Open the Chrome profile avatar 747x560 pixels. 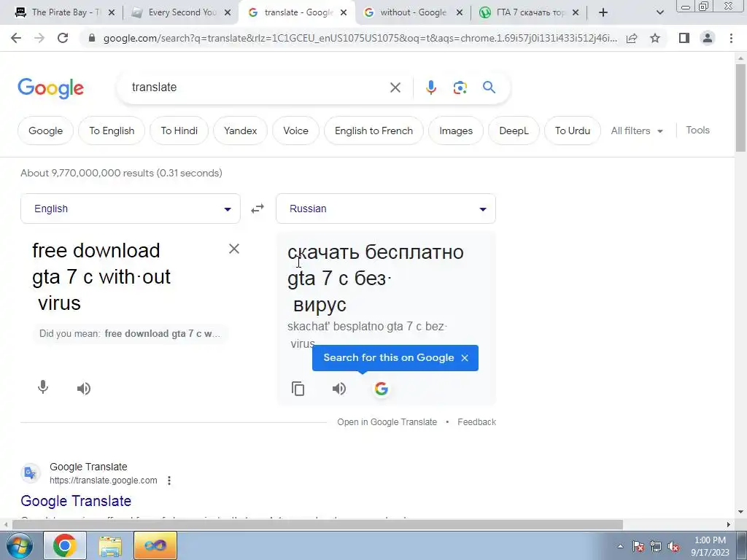tap(708, 38)
